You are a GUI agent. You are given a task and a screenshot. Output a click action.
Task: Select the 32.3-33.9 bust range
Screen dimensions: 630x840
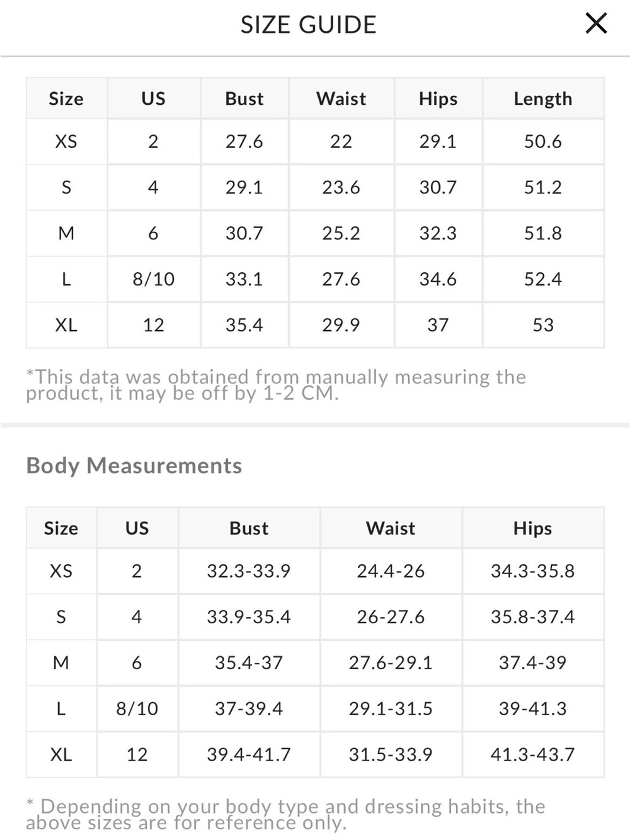click(x=249, y=571)
